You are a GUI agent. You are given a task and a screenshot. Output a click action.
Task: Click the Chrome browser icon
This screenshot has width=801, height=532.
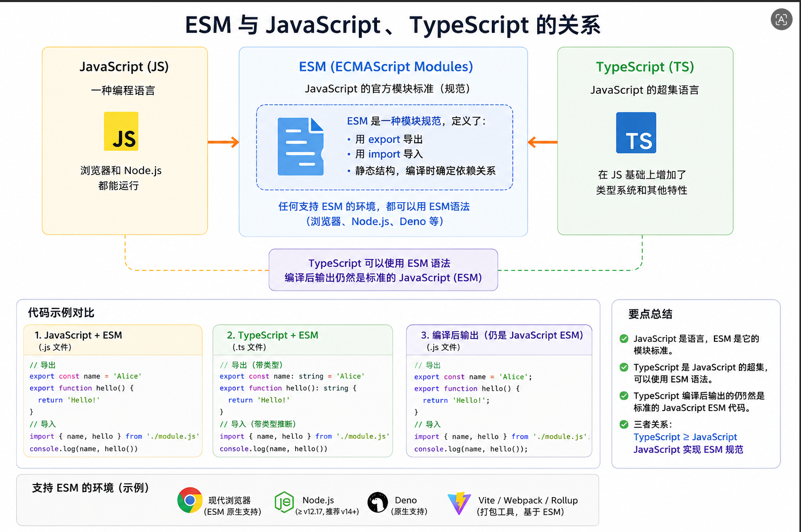(190, 500)
